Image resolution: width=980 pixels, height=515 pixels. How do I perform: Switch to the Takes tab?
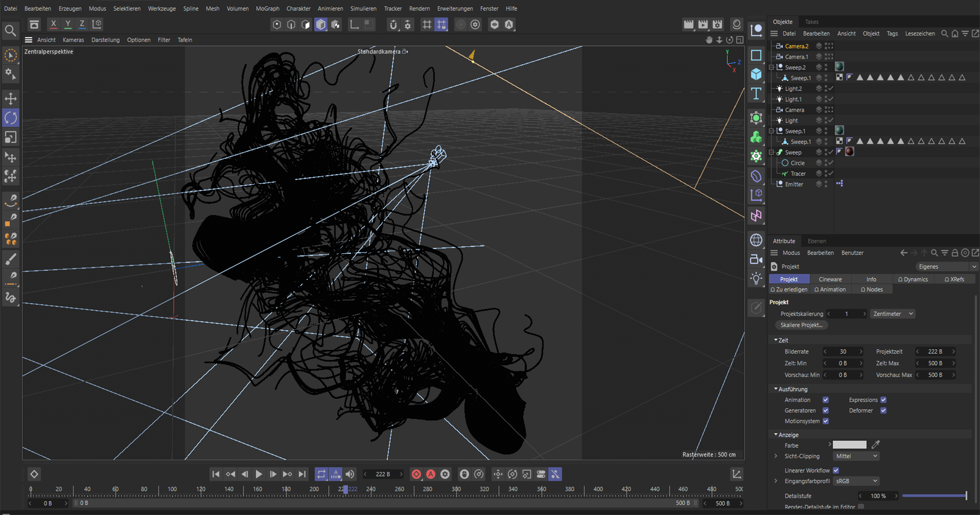click(x=812, y=22)
